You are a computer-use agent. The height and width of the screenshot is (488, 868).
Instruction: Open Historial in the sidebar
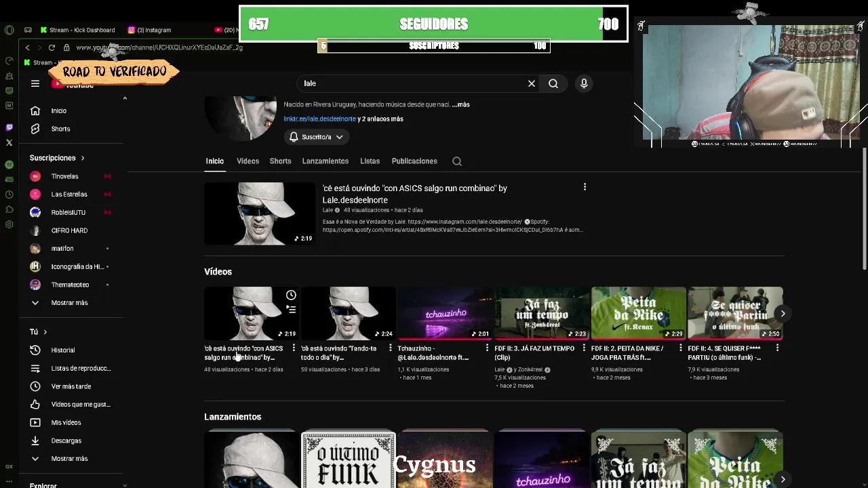click(x=71, y=350)
